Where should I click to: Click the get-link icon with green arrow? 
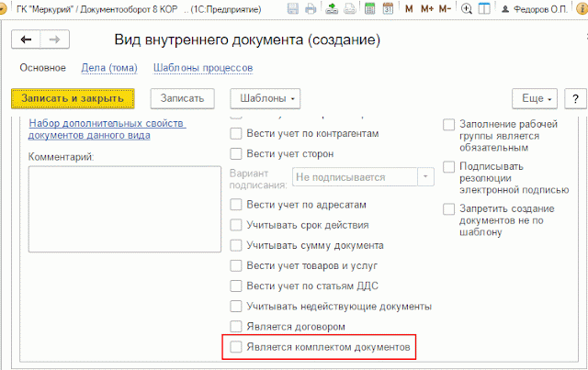[x=332, y=8]
